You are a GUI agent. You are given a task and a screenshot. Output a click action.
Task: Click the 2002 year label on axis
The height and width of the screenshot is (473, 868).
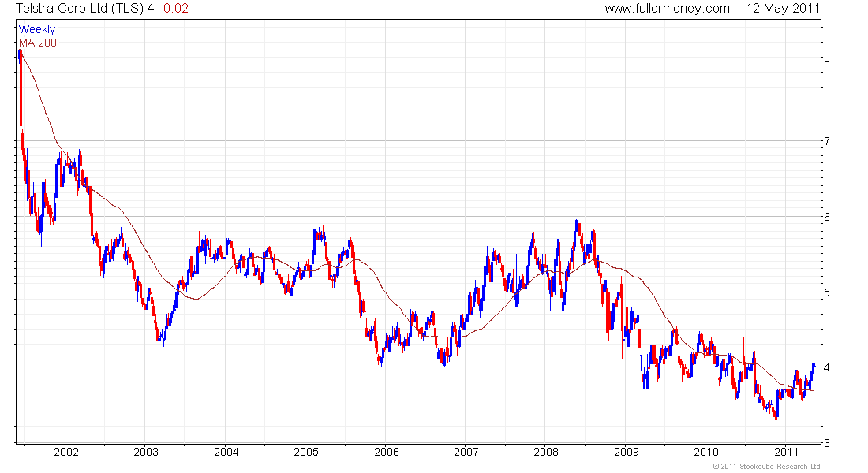65,452
